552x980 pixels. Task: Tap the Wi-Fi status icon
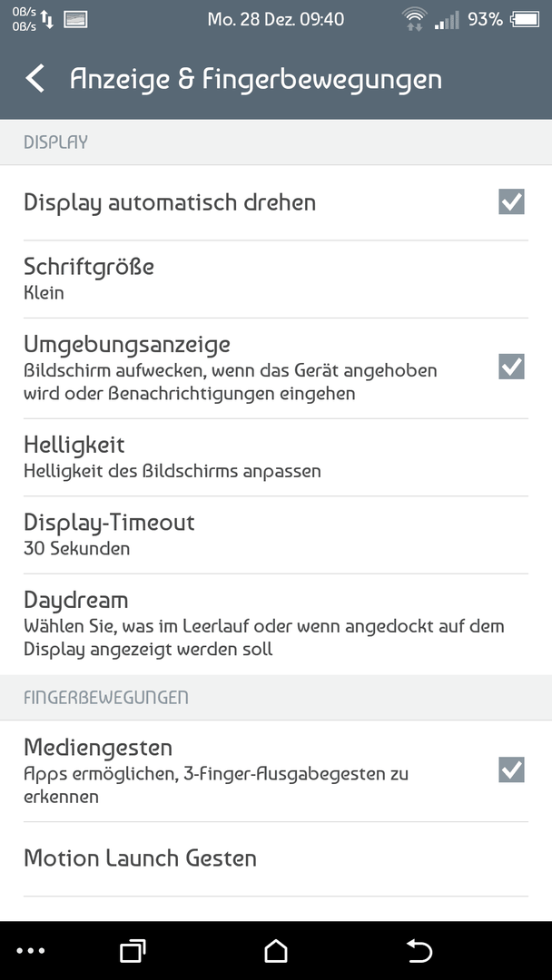click(415, 19)
